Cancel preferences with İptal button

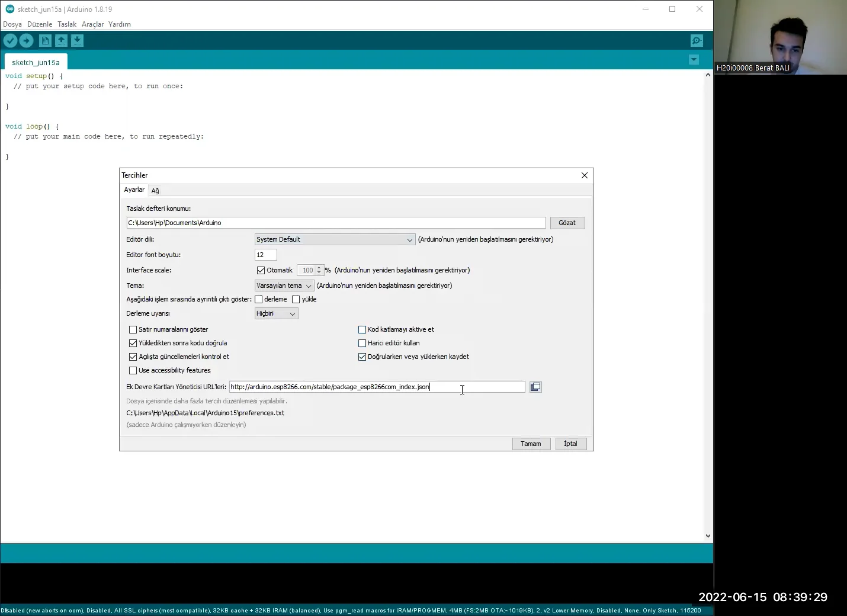[570, 444]
